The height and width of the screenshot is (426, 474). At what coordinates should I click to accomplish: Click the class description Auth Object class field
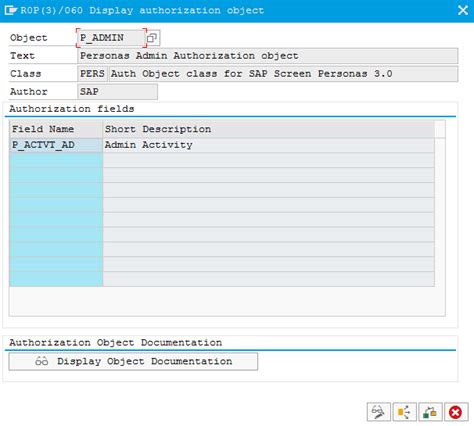(x=283, y=74)
